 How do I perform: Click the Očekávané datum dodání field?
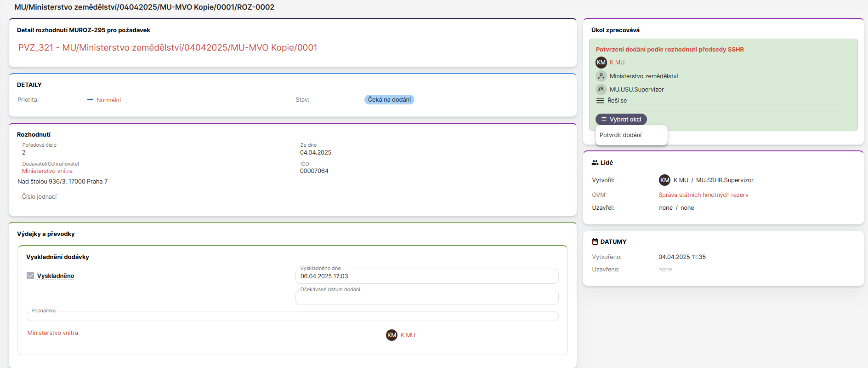[426, 298]
